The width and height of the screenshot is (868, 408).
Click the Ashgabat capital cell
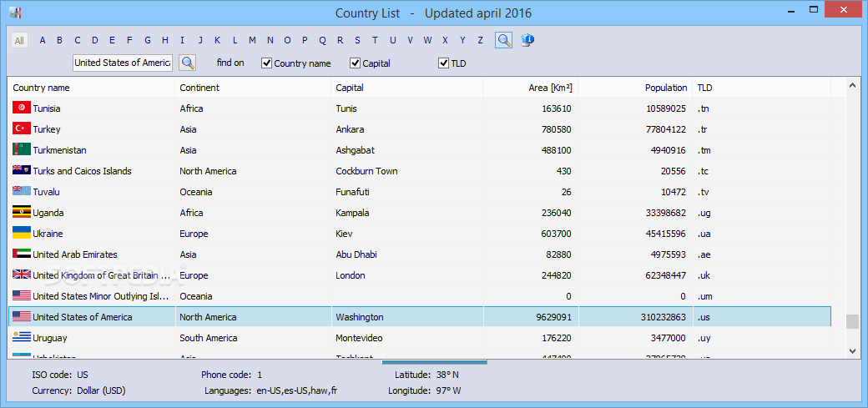[x=354, y=150]
